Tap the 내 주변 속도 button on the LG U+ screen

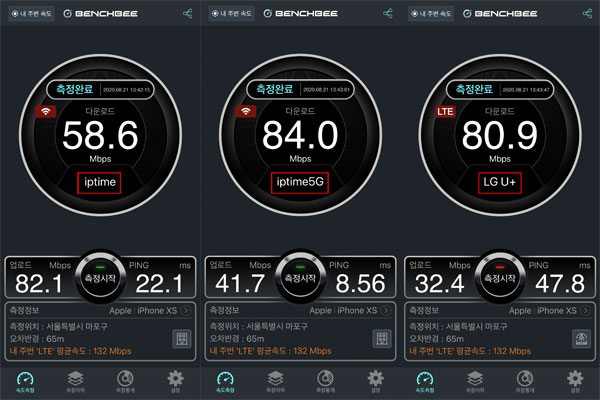click(x=431, y=14)
